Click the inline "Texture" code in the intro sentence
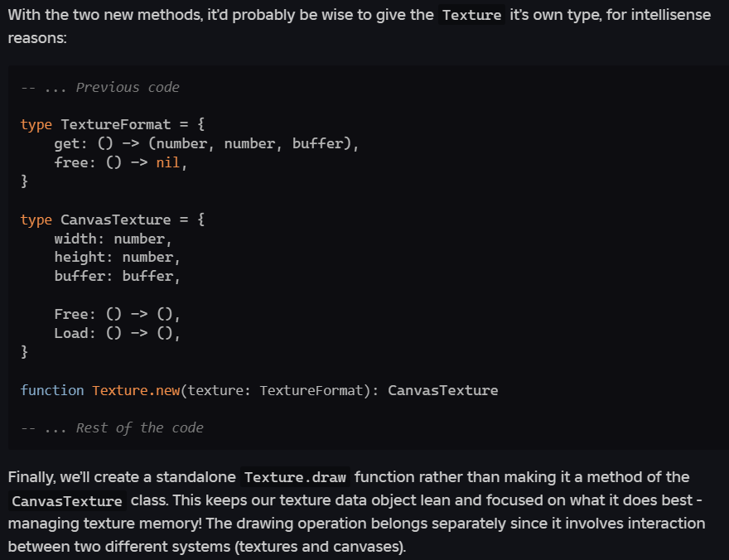Screen dimensions: 729x560 point(471,16)
